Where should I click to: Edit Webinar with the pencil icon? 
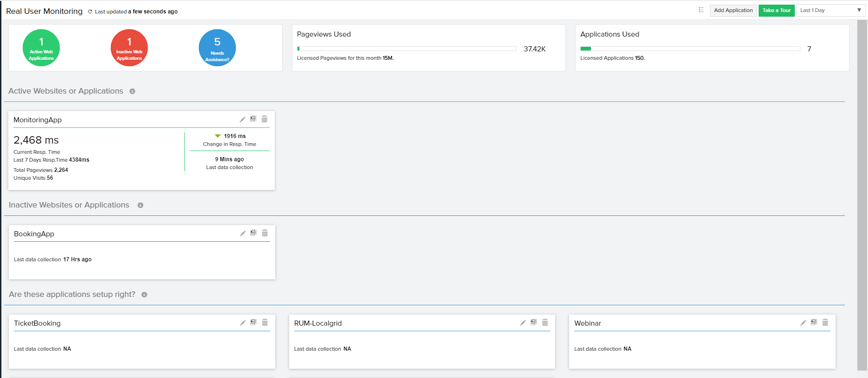pyautogui.click(x=803, y=323)
